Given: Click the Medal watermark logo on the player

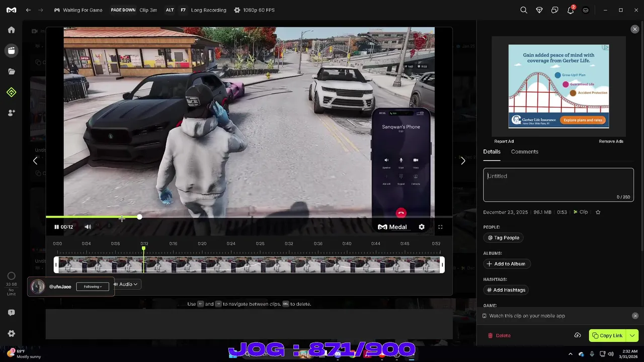Looking at the screenshot, I should point(392,227).
